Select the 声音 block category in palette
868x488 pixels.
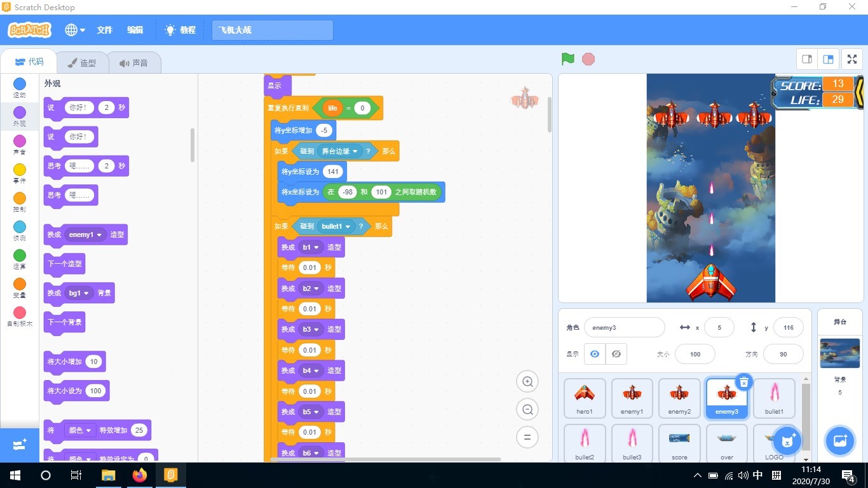20,145
